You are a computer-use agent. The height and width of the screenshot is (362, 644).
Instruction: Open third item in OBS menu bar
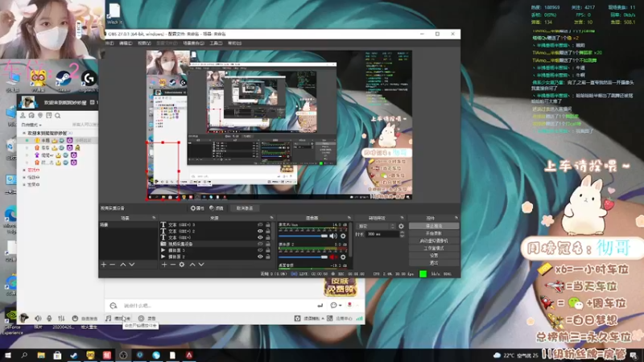coord(144,43)
